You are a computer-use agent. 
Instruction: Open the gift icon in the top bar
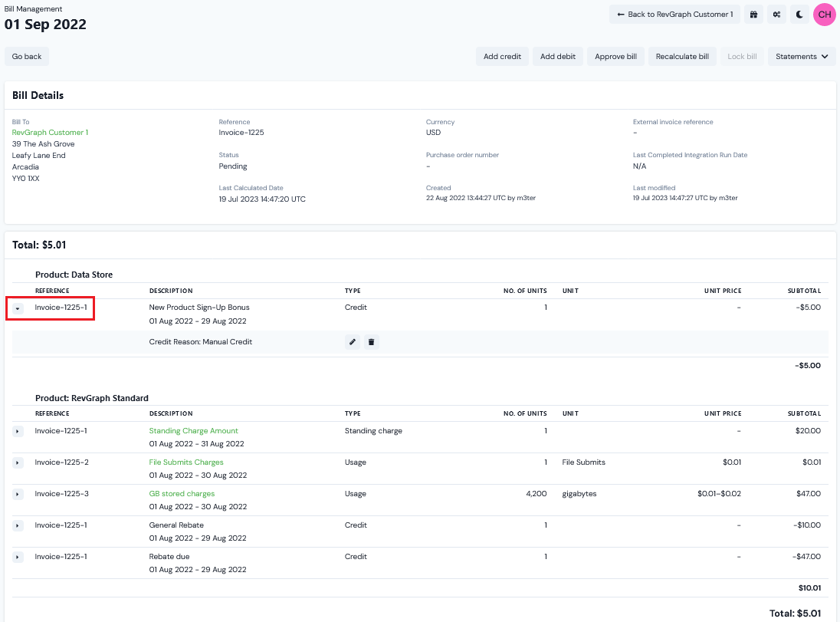point(753,15)
